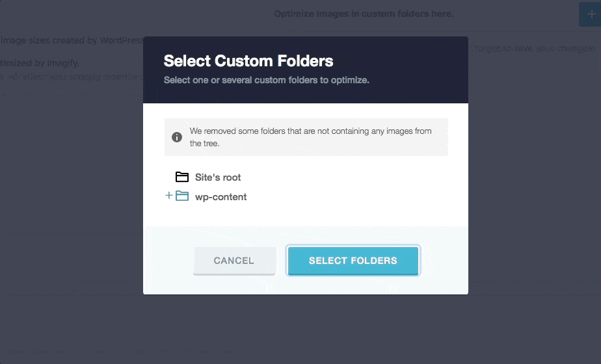Click the subtitle about custom folders to optimize
Viewport: 601px width, 364px height.
[x=266, y=81]
